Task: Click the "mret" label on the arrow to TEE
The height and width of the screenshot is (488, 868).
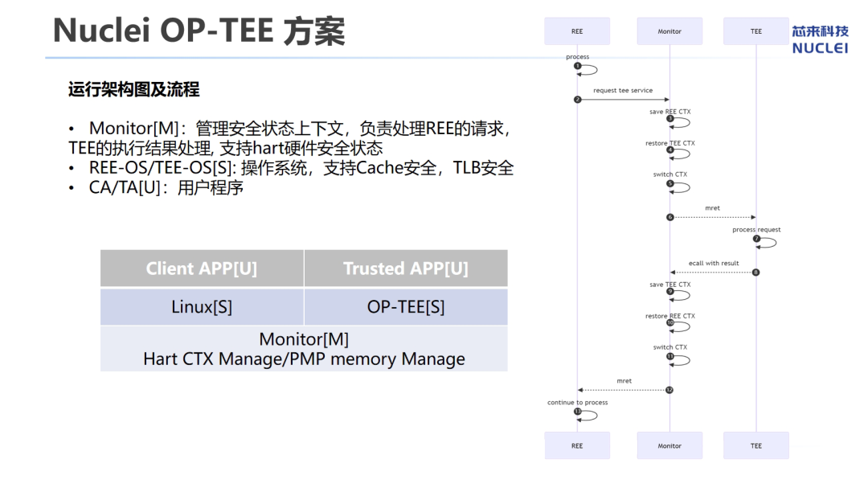Action: pos(712,207)
